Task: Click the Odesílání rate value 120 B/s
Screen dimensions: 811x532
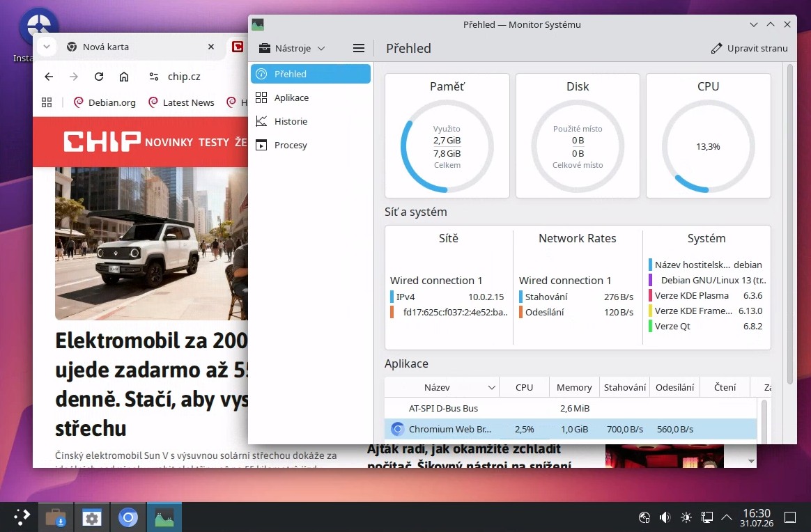Action: tap(619, 312)
